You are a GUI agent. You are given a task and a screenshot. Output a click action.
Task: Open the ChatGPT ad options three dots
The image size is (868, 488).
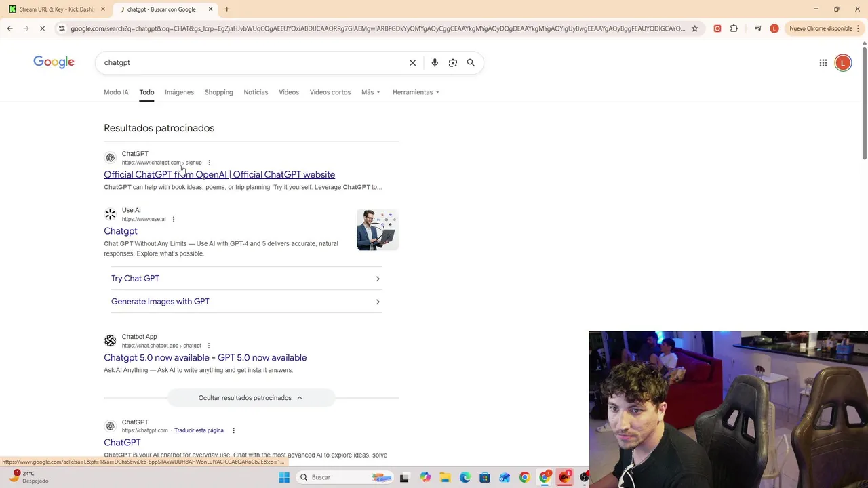click(x=209, y=163)
